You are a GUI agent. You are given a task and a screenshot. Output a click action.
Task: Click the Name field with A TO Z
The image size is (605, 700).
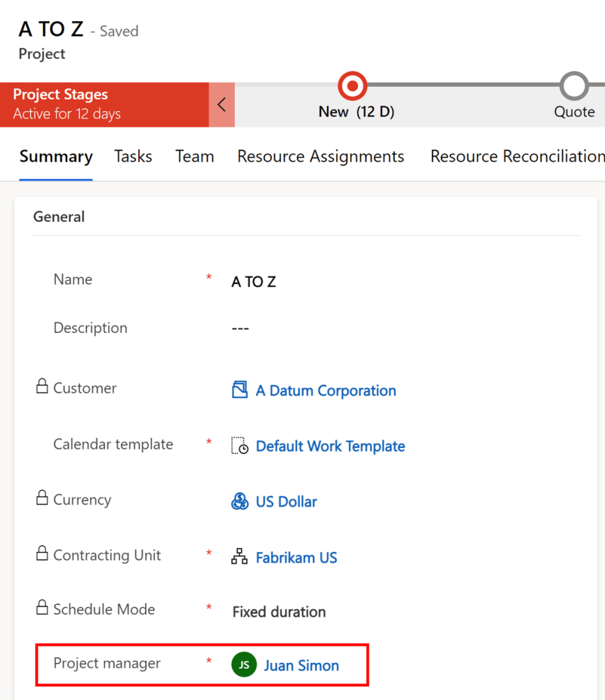click(x=254, y=282)
